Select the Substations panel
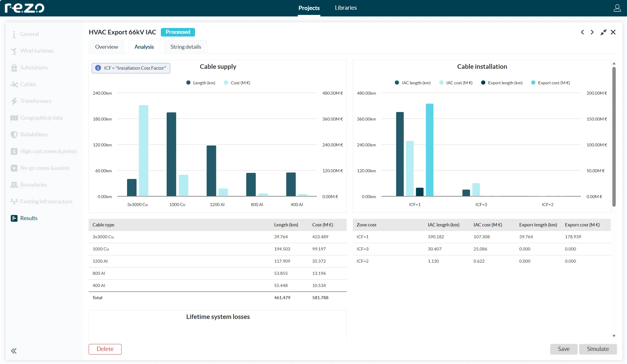627x364 pixels. (34, 67)
